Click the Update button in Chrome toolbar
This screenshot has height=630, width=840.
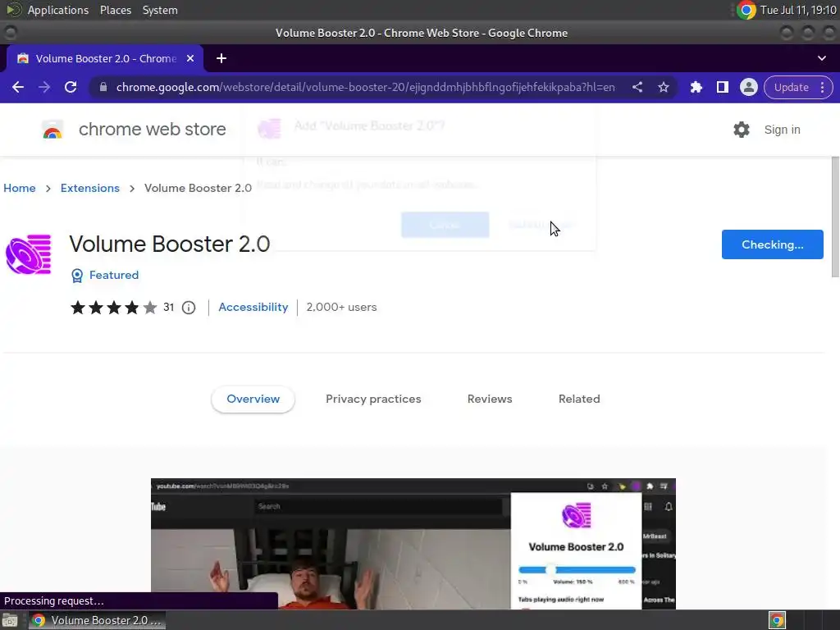tap(791, 87)
